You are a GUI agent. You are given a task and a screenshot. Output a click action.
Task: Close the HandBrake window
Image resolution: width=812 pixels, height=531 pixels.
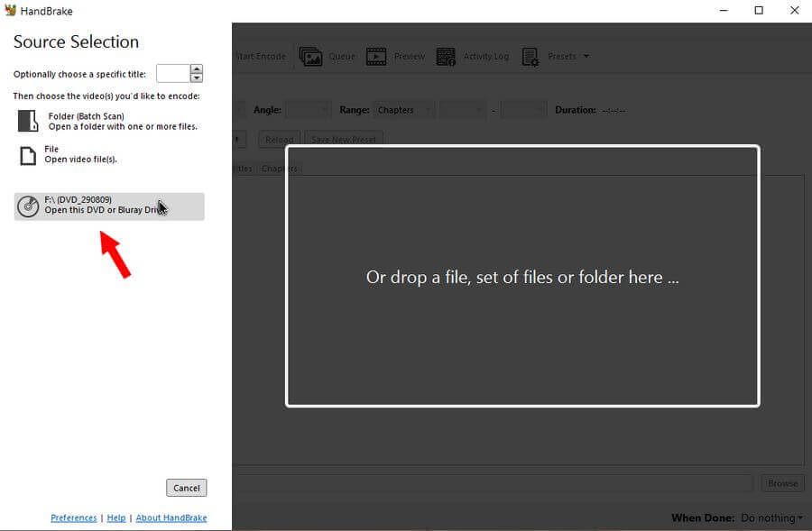tap(794, 10)
